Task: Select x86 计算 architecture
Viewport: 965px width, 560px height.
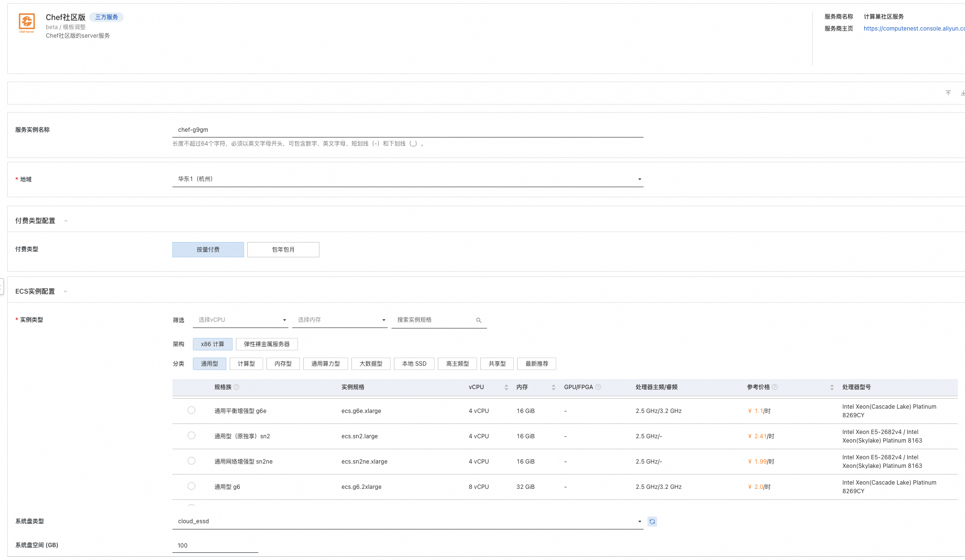Action: click(x=212, y=344)
